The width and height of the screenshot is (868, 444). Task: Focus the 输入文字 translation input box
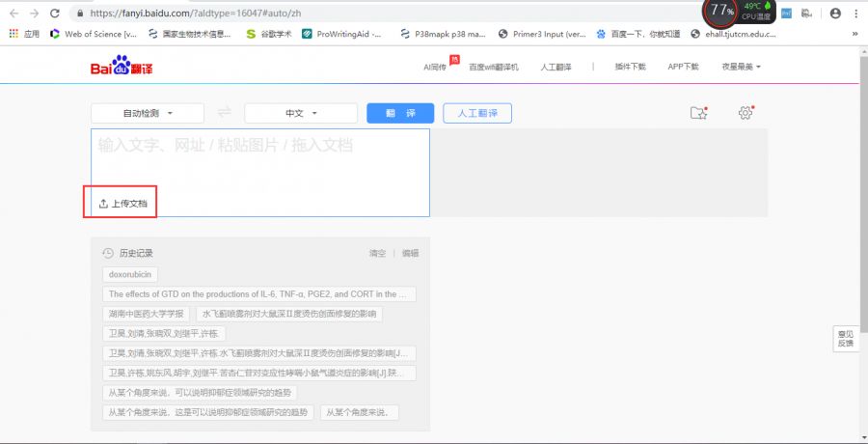pyautogui.click(x=260, y=173)
